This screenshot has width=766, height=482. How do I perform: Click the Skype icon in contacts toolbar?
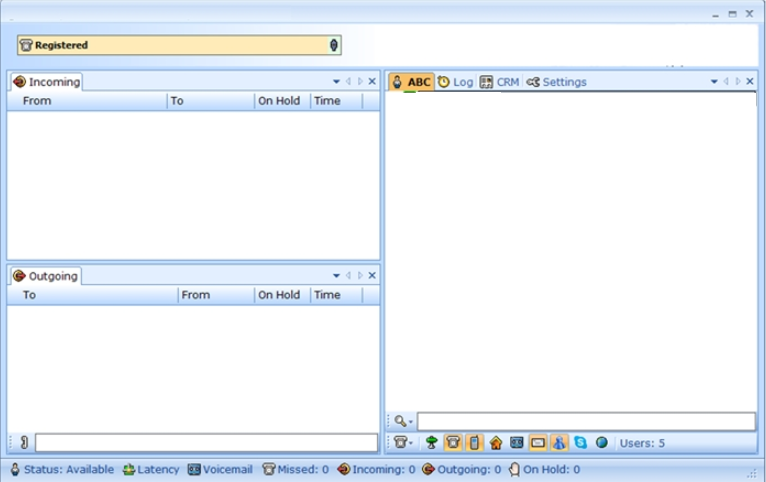pyautogui.click(x=581, y=442)
